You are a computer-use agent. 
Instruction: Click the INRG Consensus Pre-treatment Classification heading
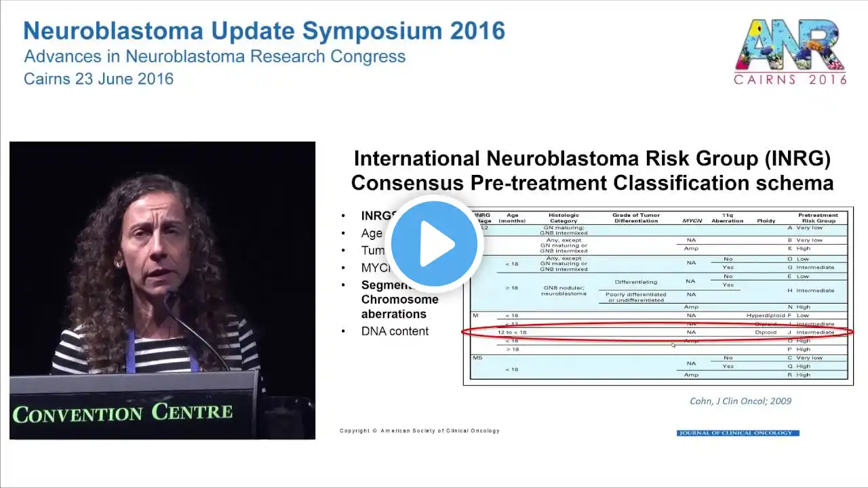(x=592, y=171)
